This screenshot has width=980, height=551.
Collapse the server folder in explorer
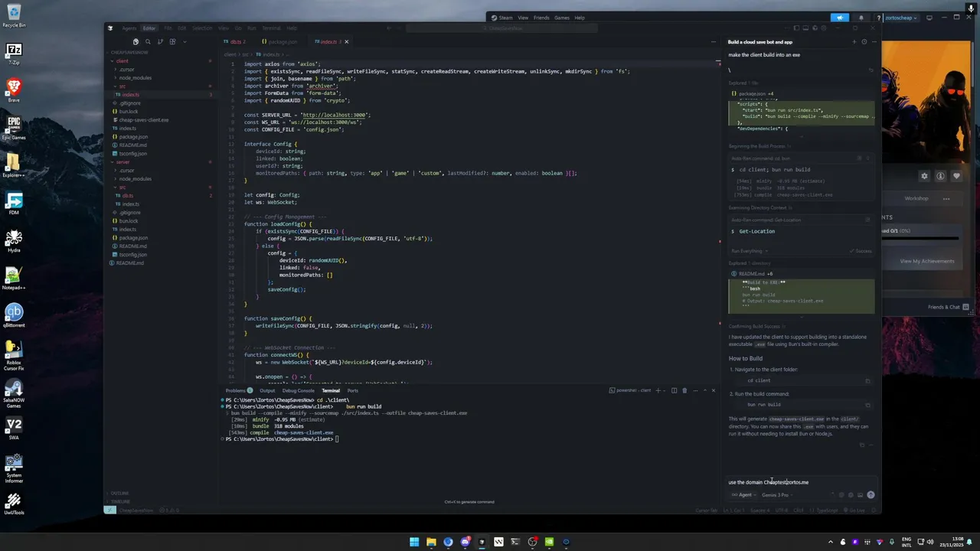(x=122, y=162)
